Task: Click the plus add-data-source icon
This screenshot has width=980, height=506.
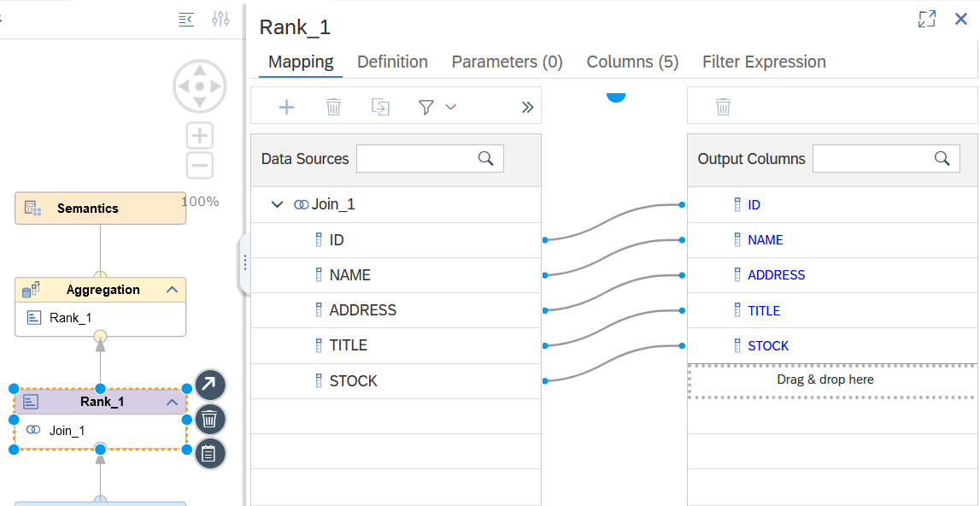Action: tap(286, 107)
